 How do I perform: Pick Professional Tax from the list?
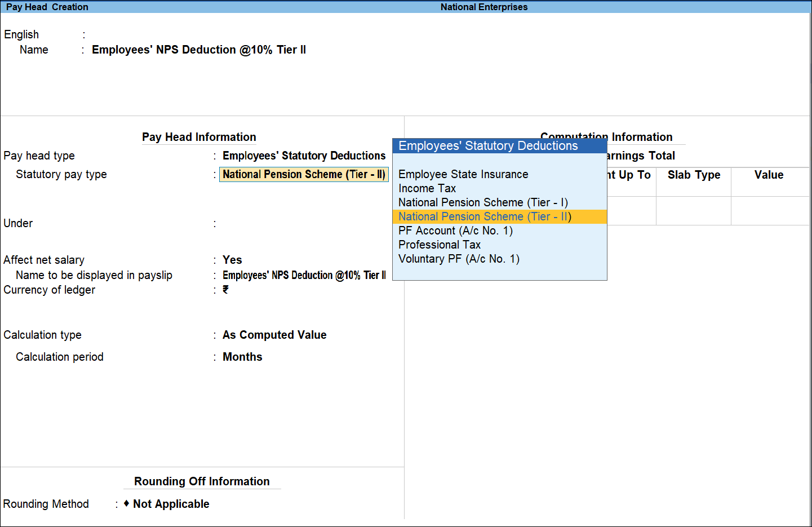439,245
